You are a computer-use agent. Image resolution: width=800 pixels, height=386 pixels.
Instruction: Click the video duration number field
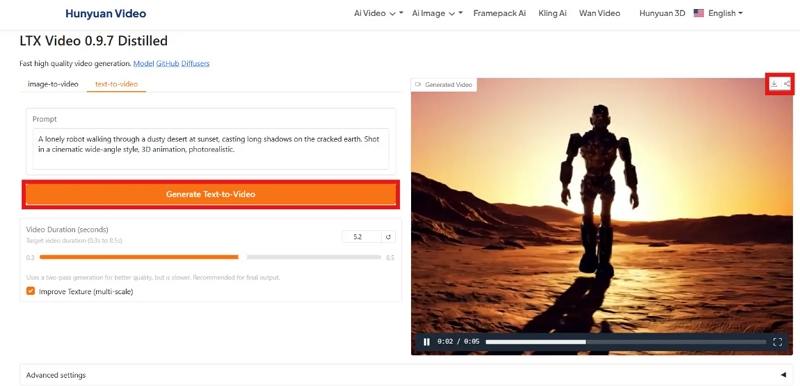(361, 237)
